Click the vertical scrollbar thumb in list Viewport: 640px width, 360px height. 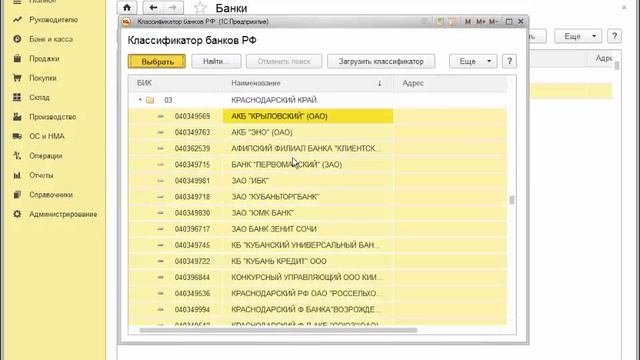pos(511,200)
